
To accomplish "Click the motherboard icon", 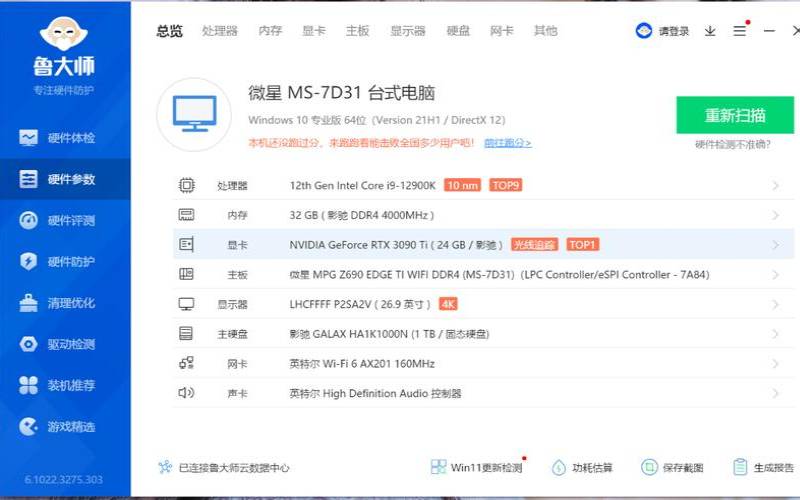I will 186,274.
